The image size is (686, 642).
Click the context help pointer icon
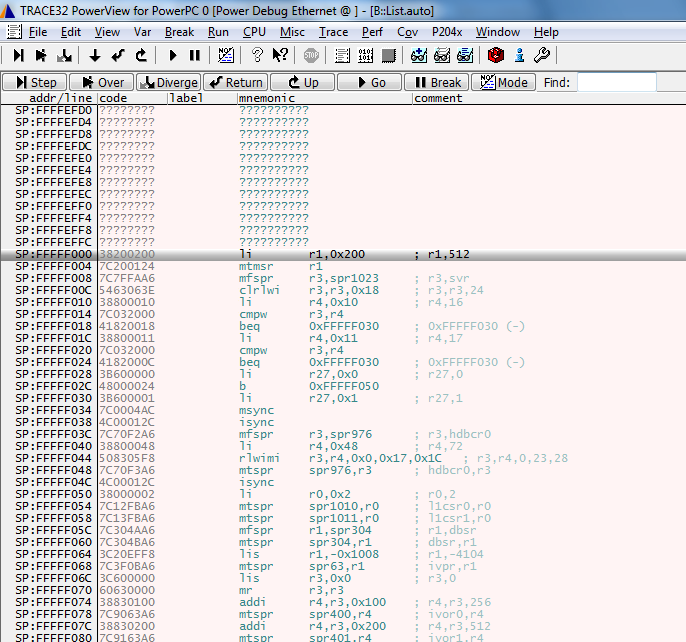(x=280, y=56)
